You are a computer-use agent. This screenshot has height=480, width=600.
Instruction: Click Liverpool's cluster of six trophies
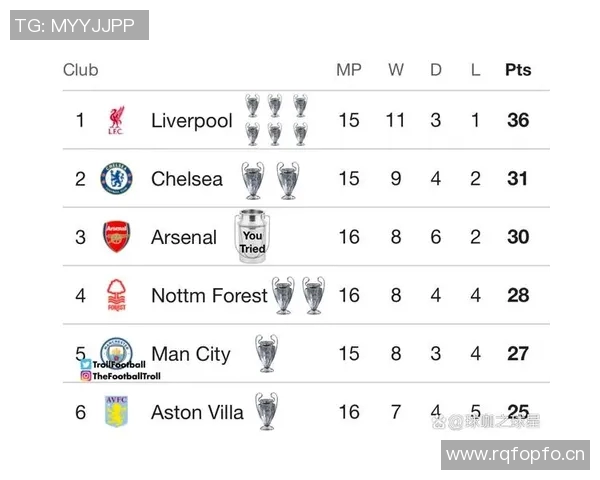(x=276, y=120)
